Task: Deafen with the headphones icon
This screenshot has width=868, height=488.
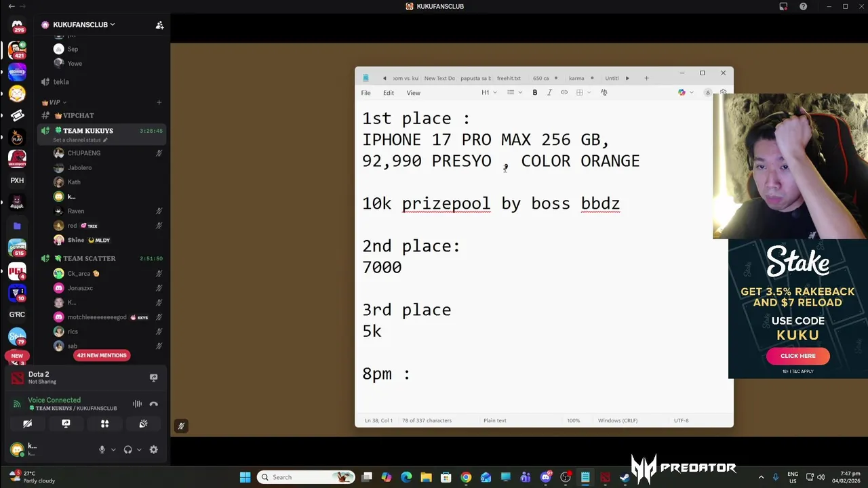Action: tap(127, 449)
